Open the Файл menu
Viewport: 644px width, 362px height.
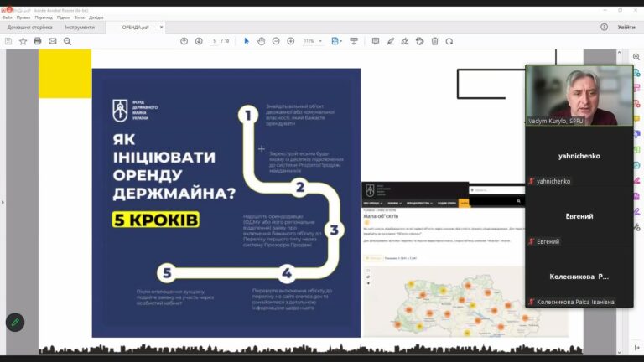tap(7, 17)
